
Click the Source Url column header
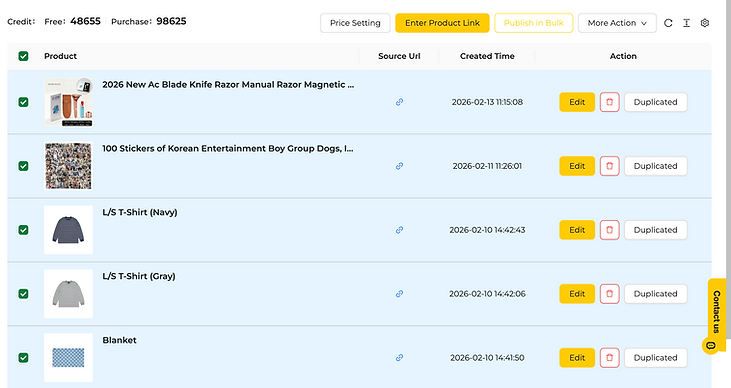(x=399, y=56)
